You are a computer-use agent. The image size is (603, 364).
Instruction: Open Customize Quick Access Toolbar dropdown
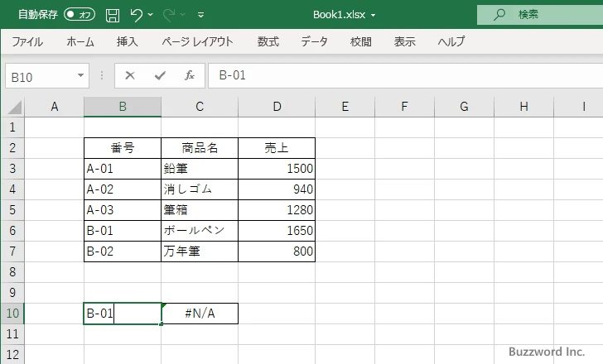(x=200, y=15)
